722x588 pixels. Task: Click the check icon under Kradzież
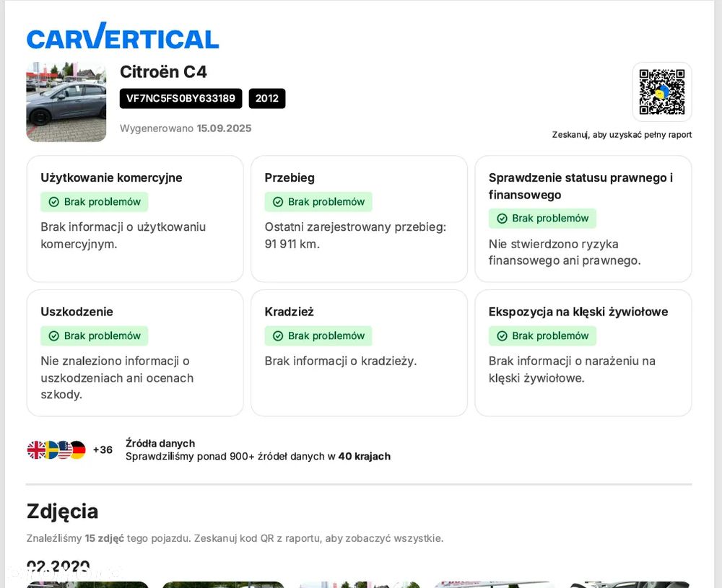(278, 336)
